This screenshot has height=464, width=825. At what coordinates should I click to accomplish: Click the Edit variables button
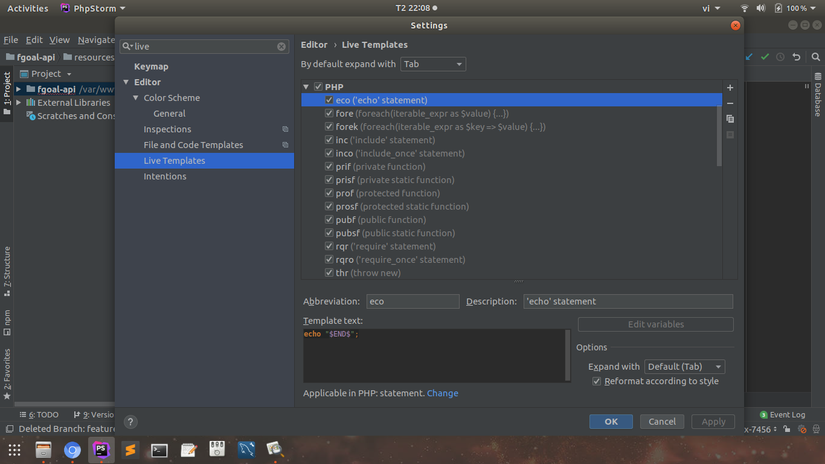tap(656, 324)
